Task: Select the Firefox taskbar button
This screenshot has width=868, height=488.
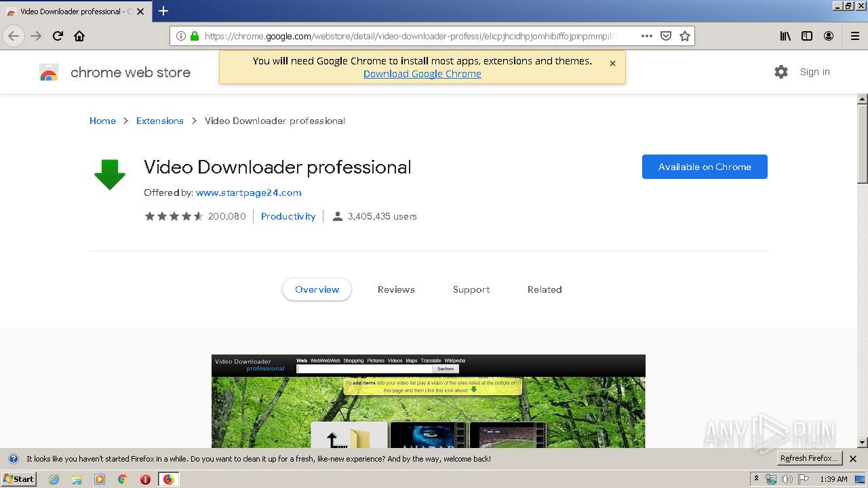Action: click(168, 479)
